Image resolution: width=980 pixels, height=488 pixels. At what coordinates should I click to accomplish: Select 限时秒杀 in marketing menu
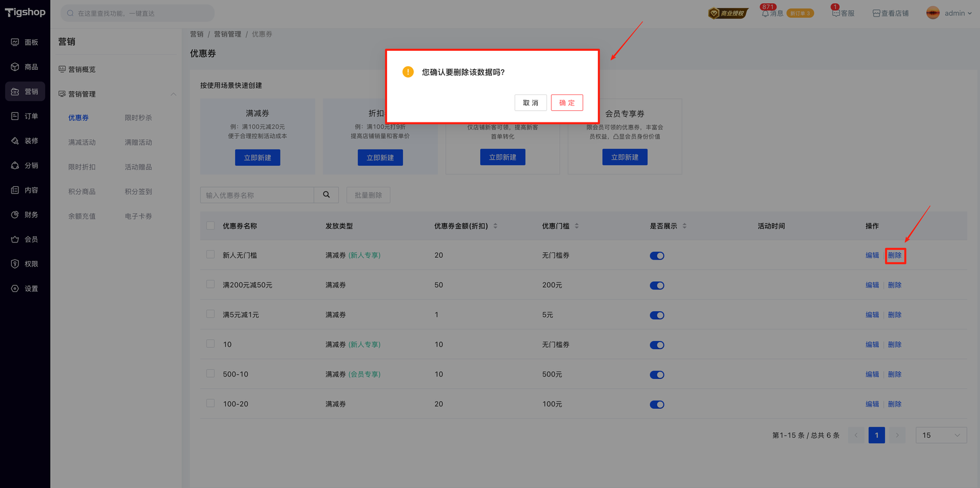(x=138, y=118)
